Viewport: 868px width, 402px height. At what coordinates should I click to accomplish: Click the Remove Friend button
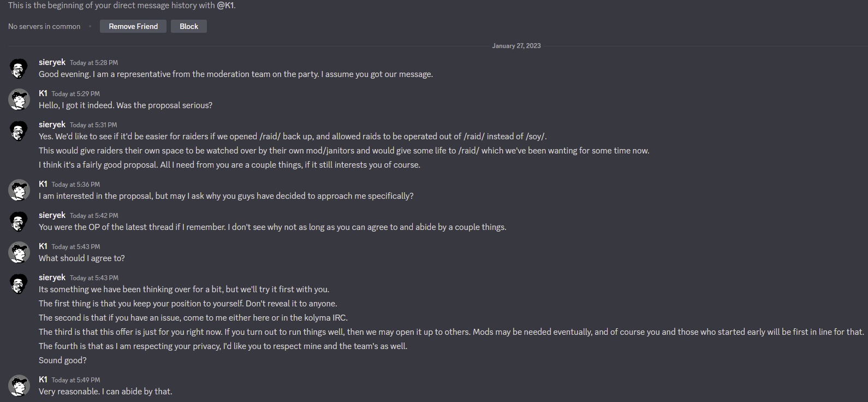tap(133, 26)
